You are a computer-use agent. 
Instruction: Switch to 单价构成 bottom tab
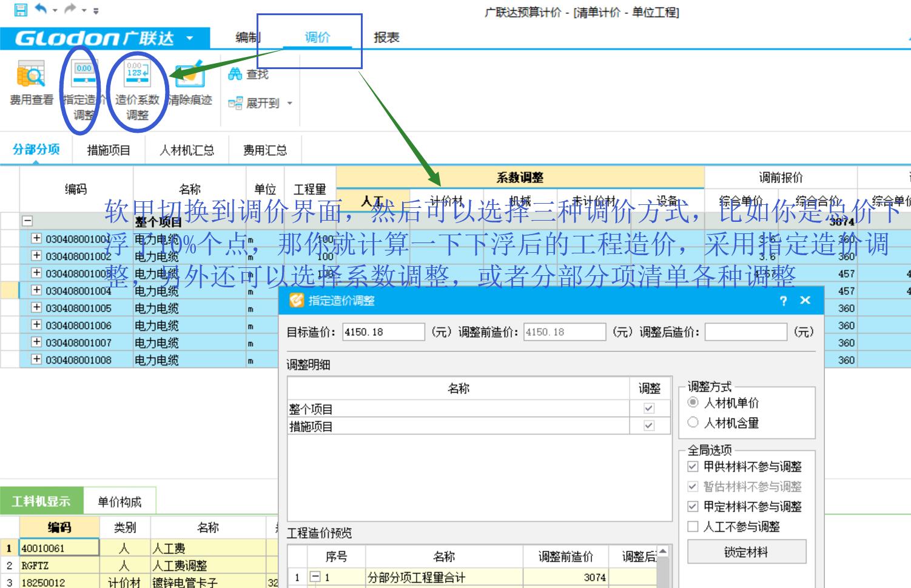(119, 502)
